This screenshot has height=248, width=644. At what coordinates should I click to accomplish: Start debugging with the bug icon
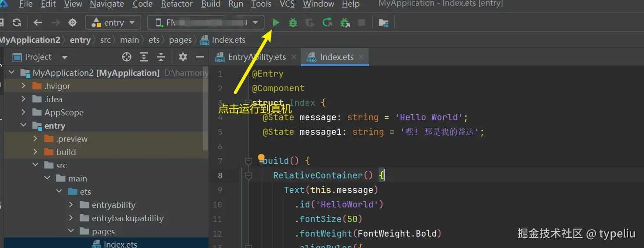pyautogui.click(x=293, y=22)
